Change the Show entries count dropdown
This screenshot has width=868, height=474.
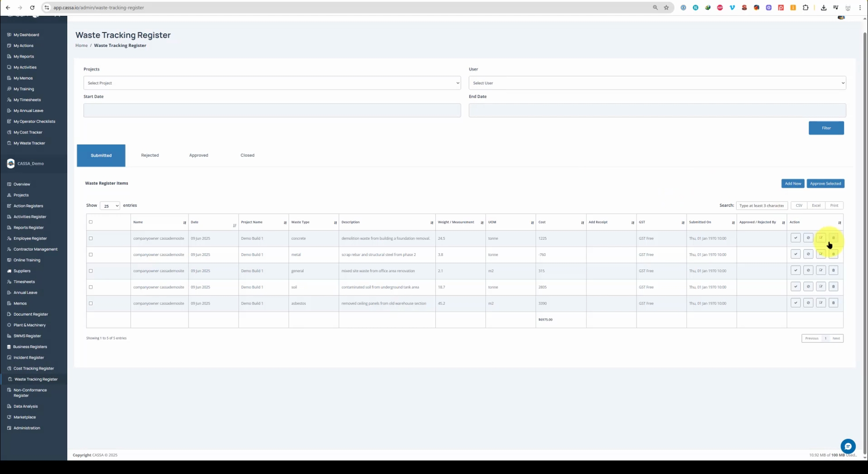coord(110,206)
